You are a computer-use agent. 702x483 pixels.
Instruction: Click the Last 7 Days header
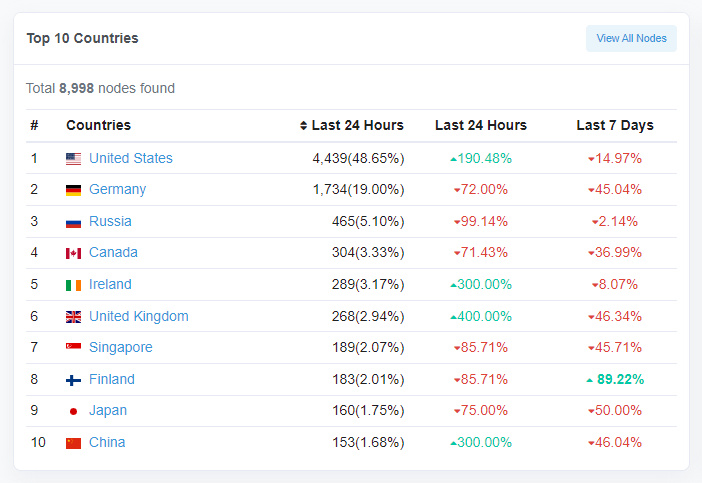(x=615, y=125)
